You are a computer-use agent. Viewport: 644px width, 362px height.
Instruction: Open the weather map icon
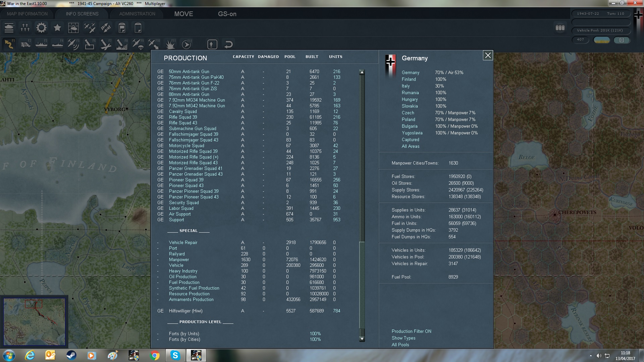coord(73,28)
